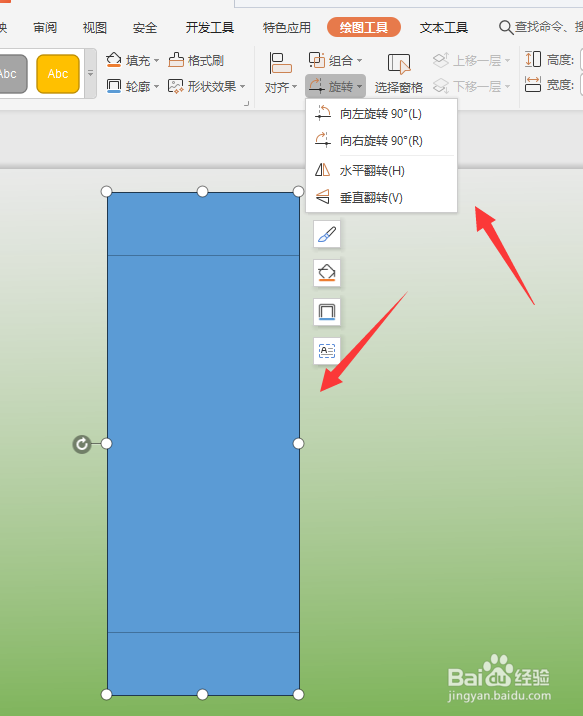Viewport: 583px width, 716px height.
Task: Click the top-center resize handle
Action: click(x=202, y=191)
